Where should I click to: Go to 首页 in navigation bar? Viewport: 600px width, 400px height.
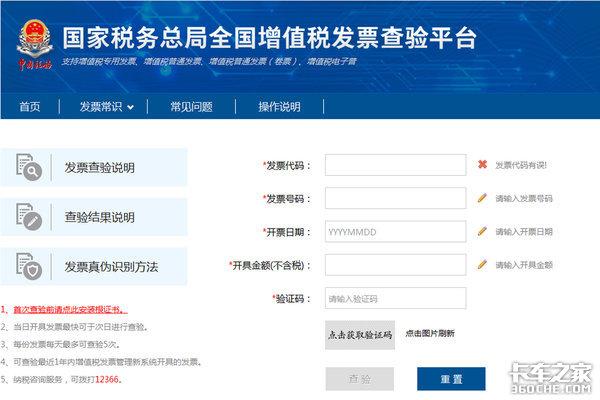(x=30, y=106)
